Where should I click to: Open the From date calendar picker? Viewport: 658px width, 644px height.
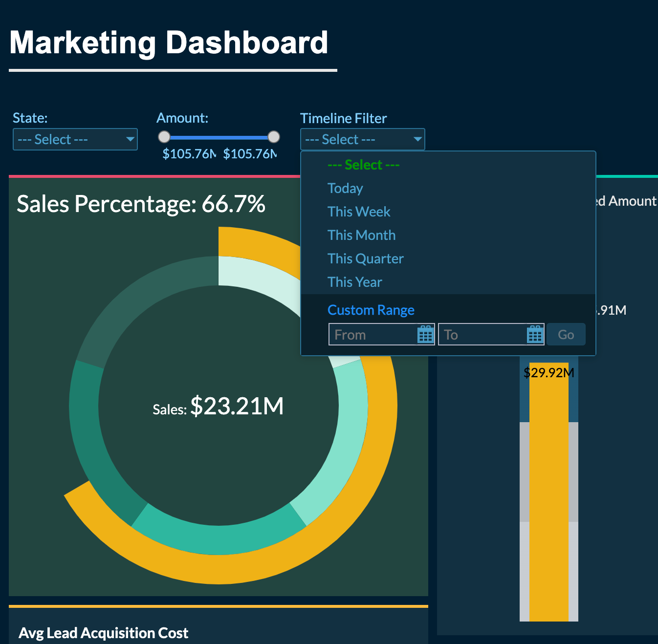coord(425,334)
